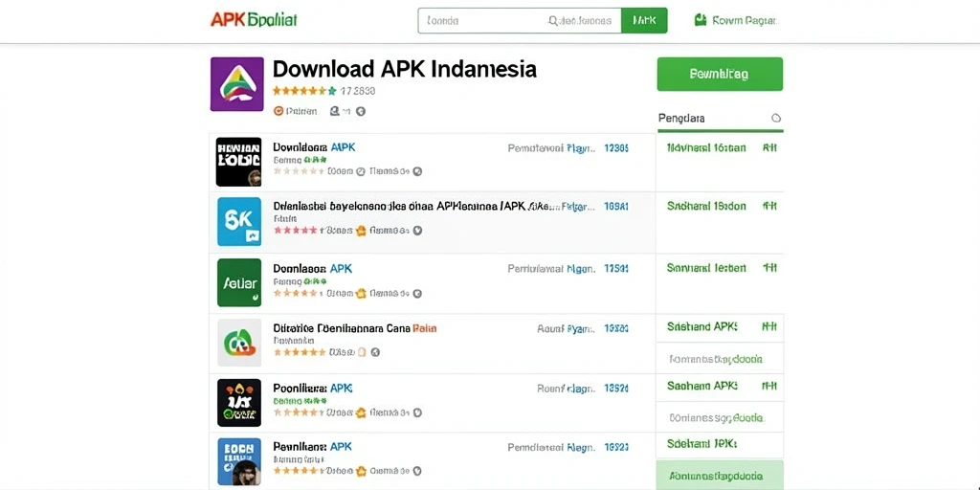Click the APK site logo in the header
This screenshot has width=980, height=490.
point(254,19)
